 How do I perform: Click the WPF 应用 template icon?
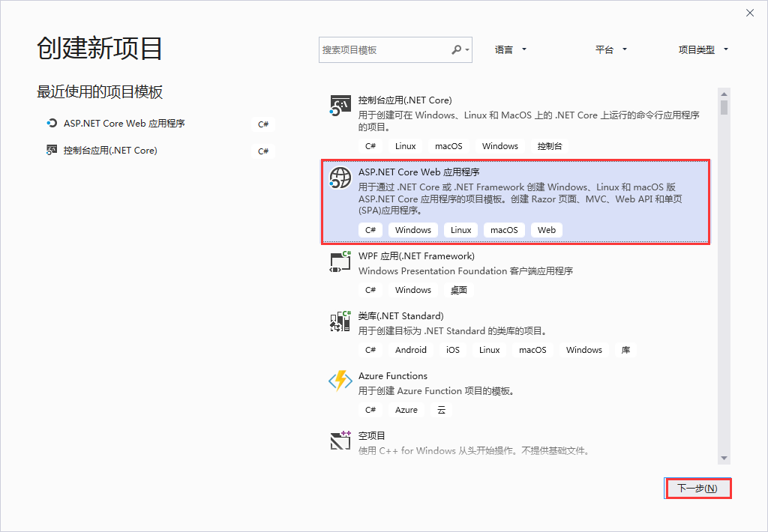point(340,262)
